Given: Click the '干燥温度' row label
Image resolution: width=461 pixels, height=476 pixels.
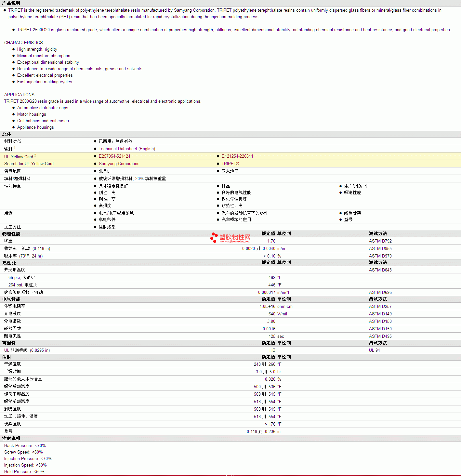Looking at the screenshot, I should tap(12, 364).
